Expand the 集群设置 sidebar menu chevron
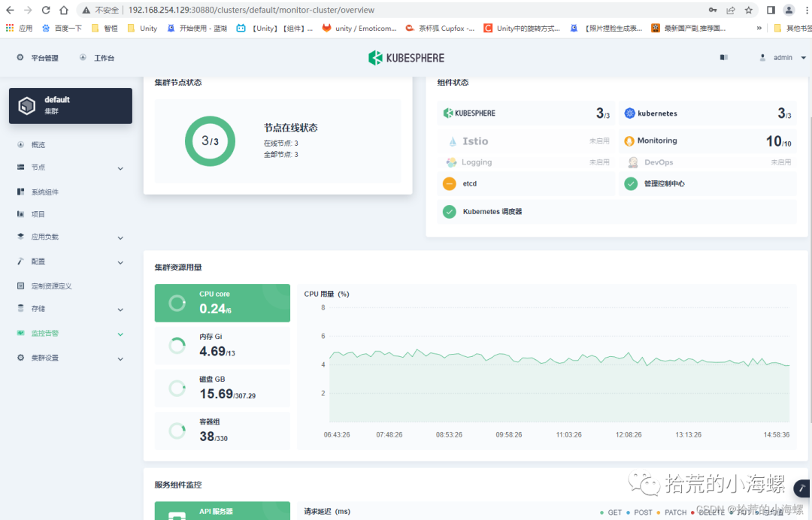This screenshot has width=812, height=520. (x=120, y=359)
